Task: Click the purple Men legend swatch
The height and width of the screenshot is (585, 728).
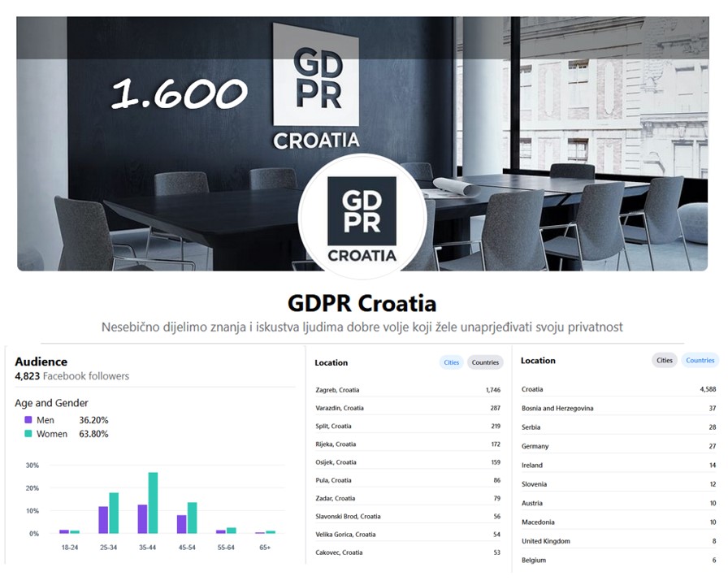Action: (28, 420)
